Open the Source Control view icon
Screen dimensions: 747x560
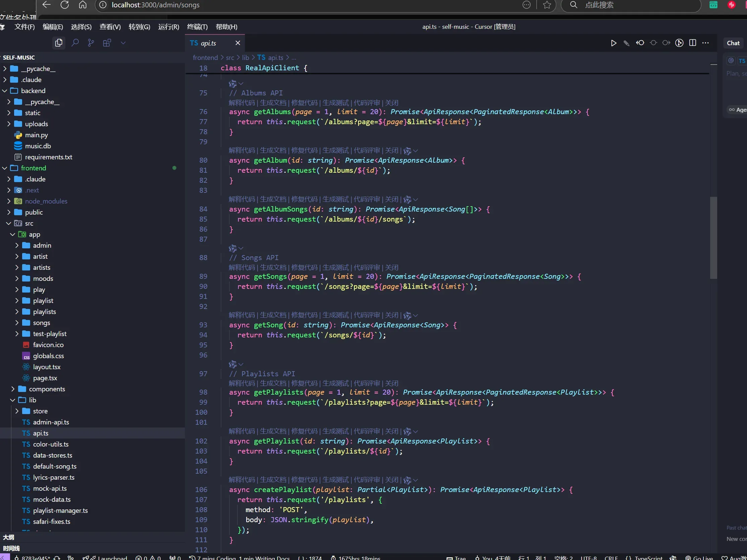point(91,43)
